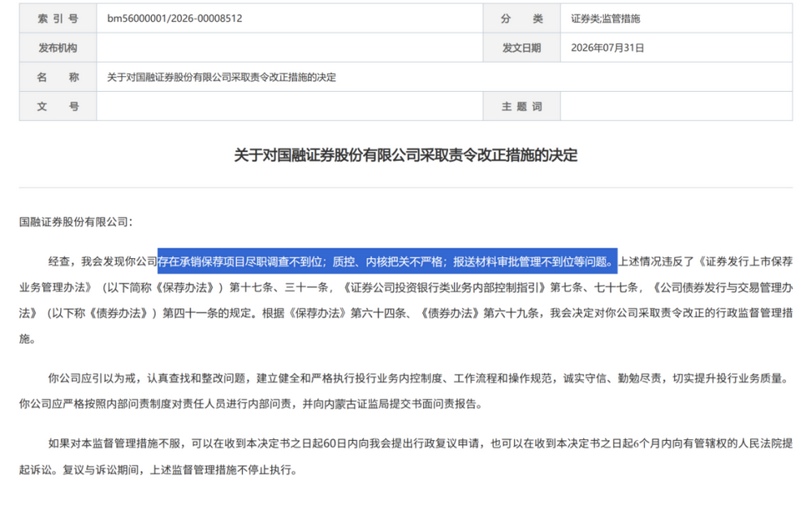Screen dimensions: 812x506
Task: Click the text 经查，我会发现你公司
Action: 102,262
